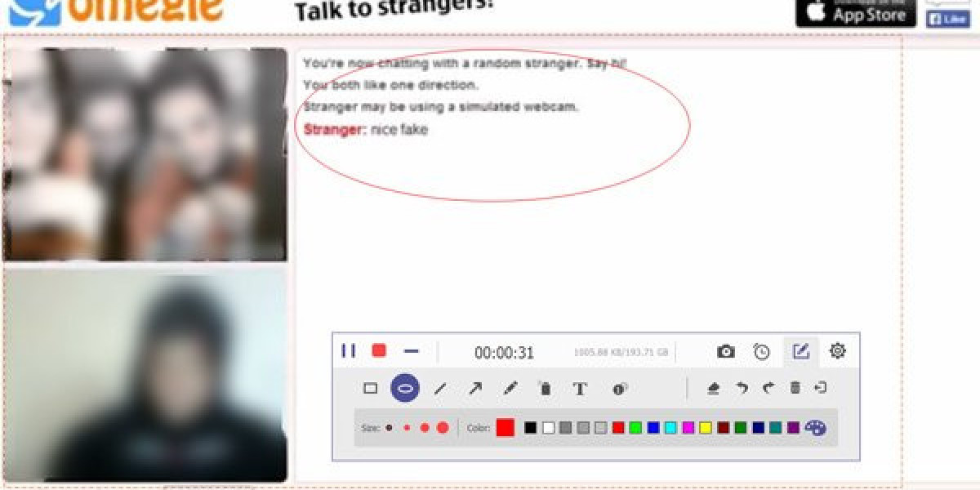
Task: Click the 'You both like one direction.' line
Action: 391,85
